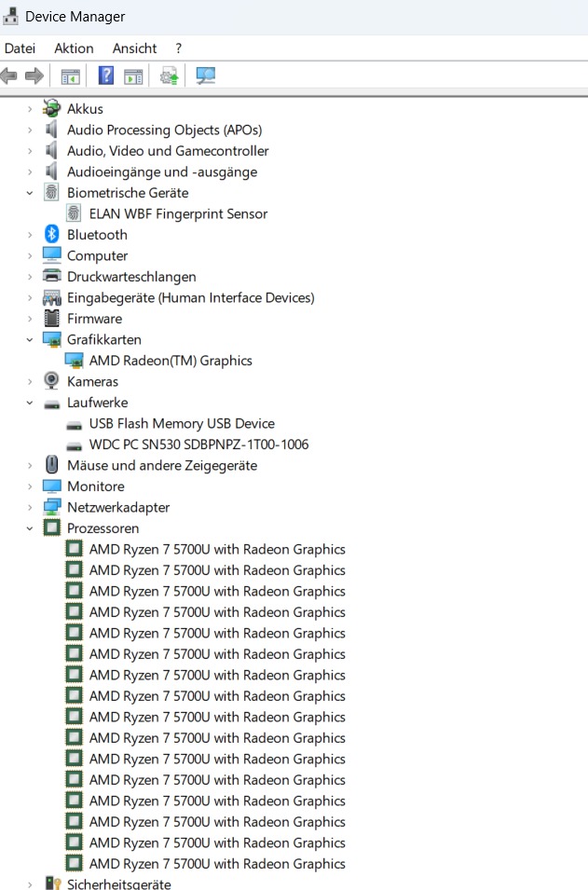Expand the Firmware category chevron
This screenshot has width=588, height=890.
30,319
